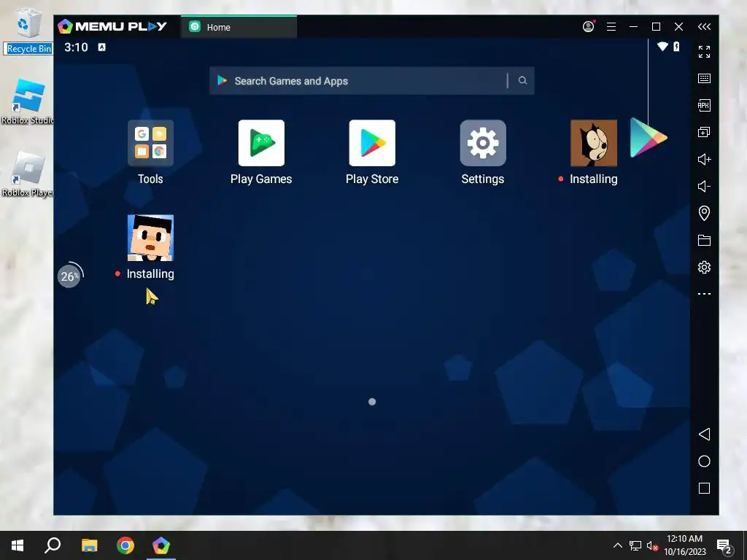Switch to the Home tab
The height and width of the screenshot is (560, 747).
click(x=239, y=27)
